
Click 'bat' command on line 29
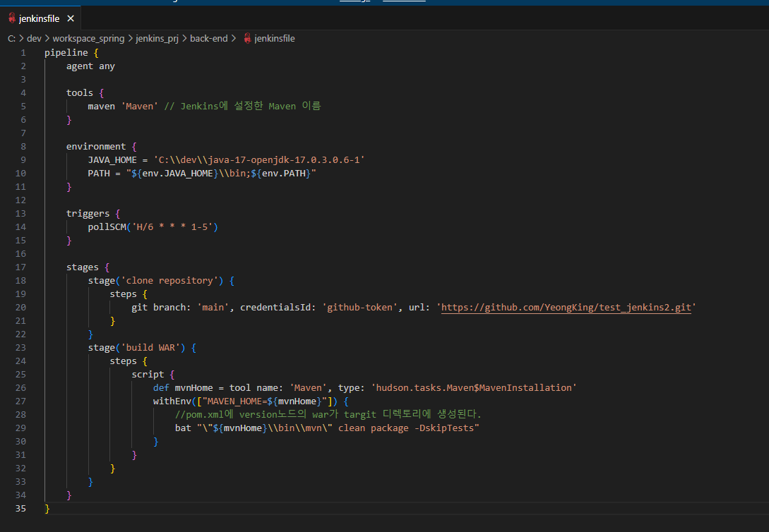point(183,428)
